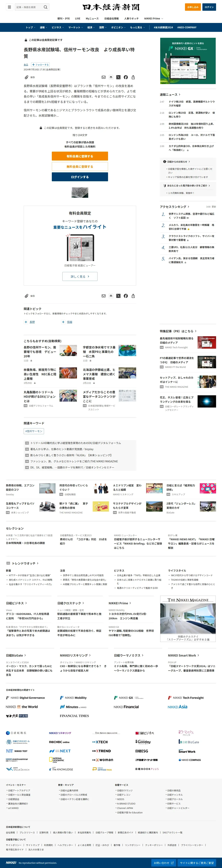Screen dimensions: 222x868
Task: Click the email share icon above 関連トピック
Action: coord(103,296)
